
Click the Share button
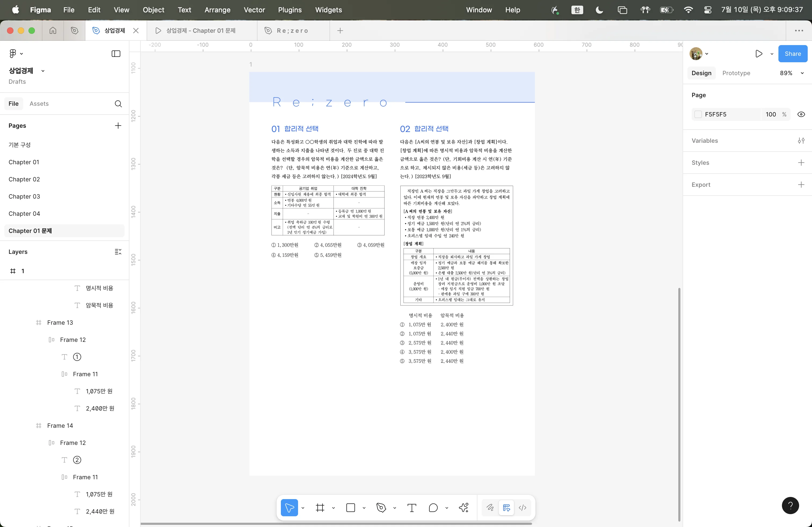pos(792,54)
